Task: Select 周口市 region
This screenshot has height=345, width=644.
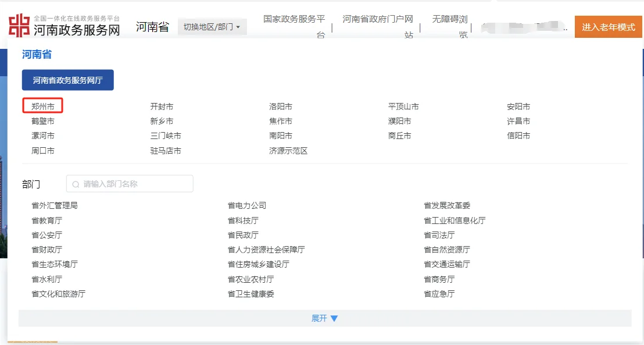Action: click(42, 151)
